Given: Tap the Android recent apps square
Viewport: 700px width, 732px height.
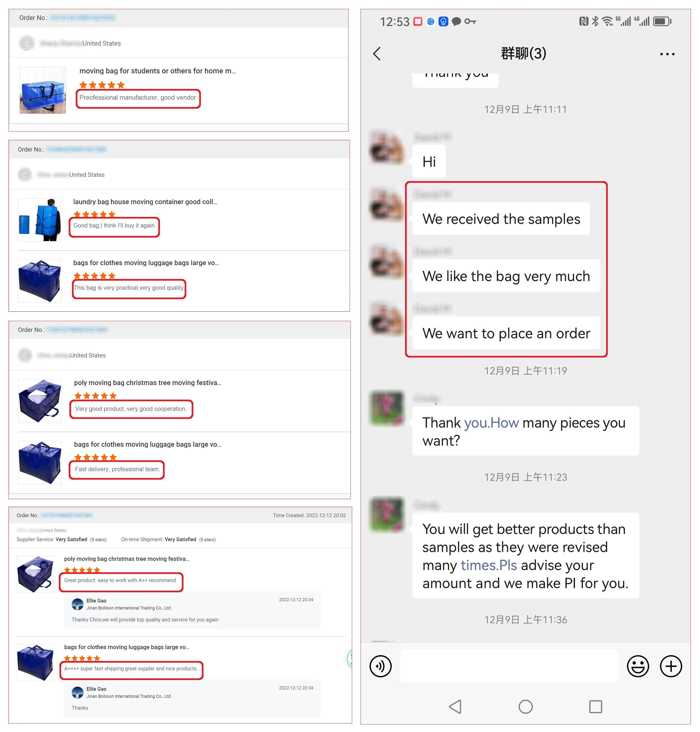Looking at the screenshot, I should coord(596,706).
